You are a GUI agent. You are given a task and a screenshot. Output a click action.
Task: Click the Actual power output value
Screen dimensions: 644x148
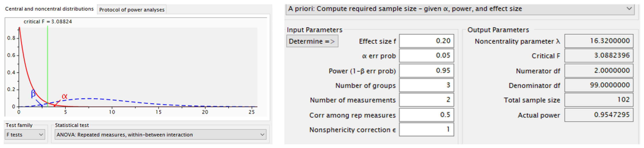598,115
